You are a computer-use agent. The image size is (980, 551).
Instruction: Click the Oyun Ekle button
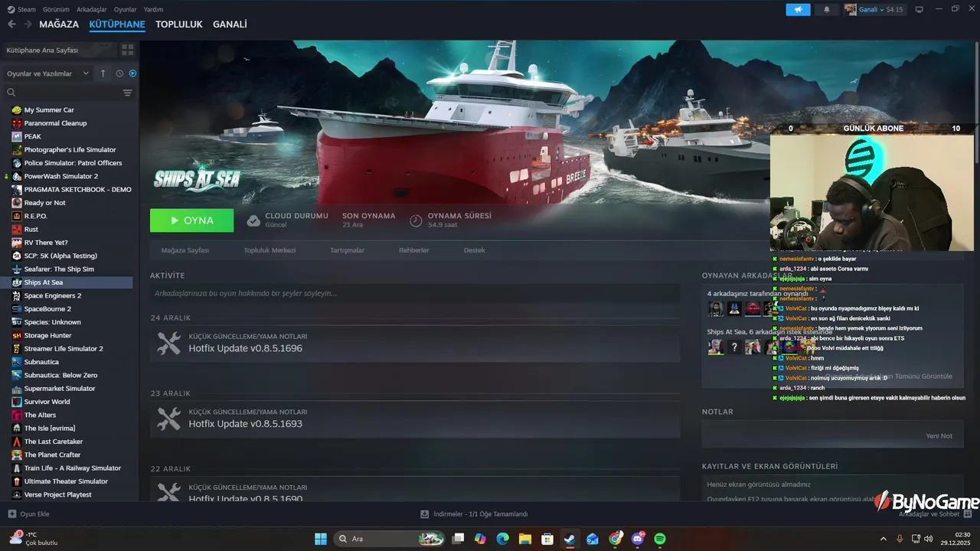click(x=29, y=514)
